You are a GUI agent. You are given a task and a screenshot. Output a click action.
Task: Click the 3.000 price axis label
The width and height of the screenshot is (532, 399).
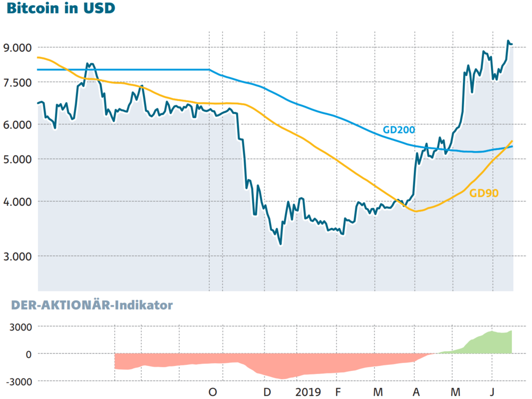pyautogui.click(x=18, y=256)
